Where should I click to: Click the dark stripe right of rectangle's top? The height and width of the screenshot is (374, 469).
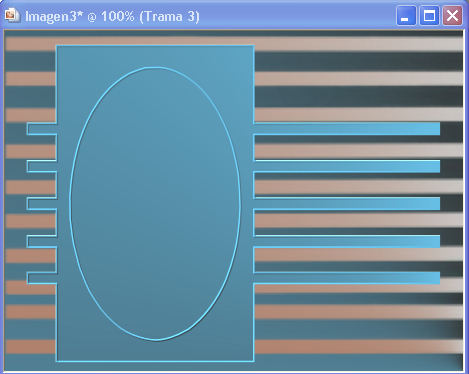[359, 61]
